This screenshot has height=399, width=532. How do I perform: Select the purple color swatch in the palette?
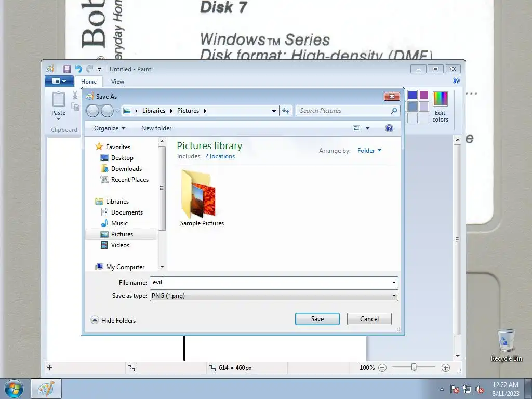424,95
